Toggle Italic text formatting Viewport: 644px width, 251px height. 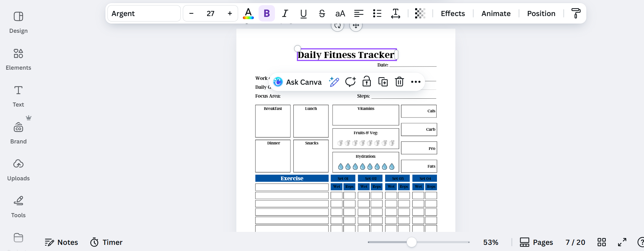[285, 14]
